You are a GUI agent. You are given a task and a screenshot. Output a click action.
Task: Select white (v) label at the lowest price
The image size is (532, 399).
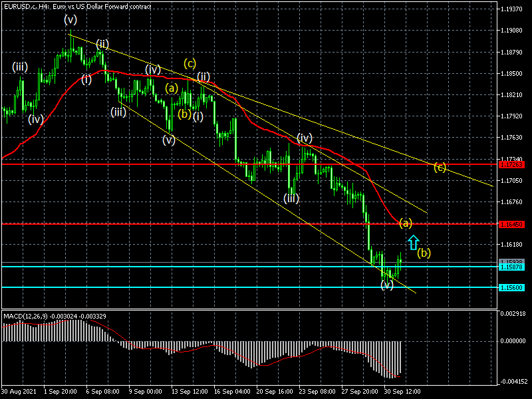click(x=387, y=285)
